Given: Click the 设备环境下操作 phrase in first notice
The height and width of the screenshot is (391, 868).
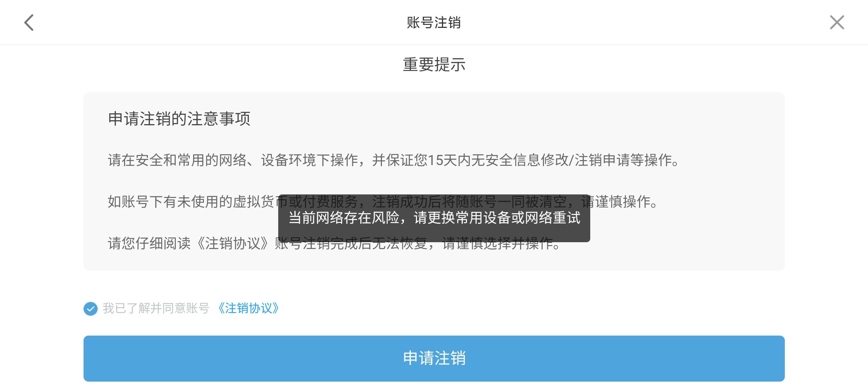Looking at the screenshot, I should click(310, 160).
